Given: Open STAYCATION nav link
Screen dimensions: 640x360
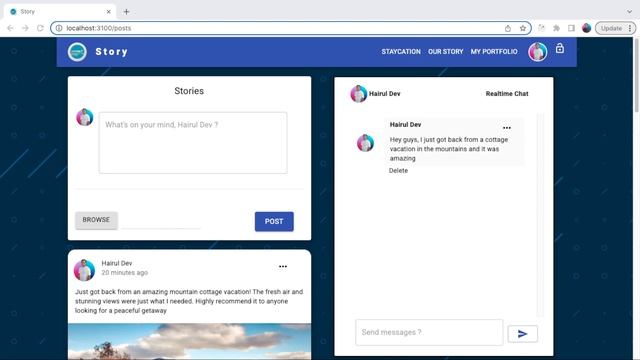Looking at the screenshot, I should [401, 52].
